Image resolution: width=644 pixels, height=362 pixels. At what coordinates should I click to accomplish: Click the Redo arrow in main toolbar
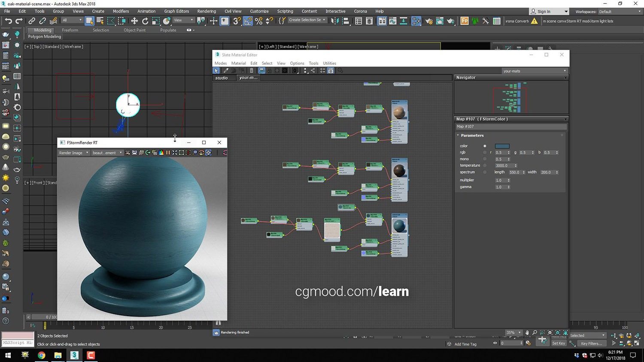19,21
